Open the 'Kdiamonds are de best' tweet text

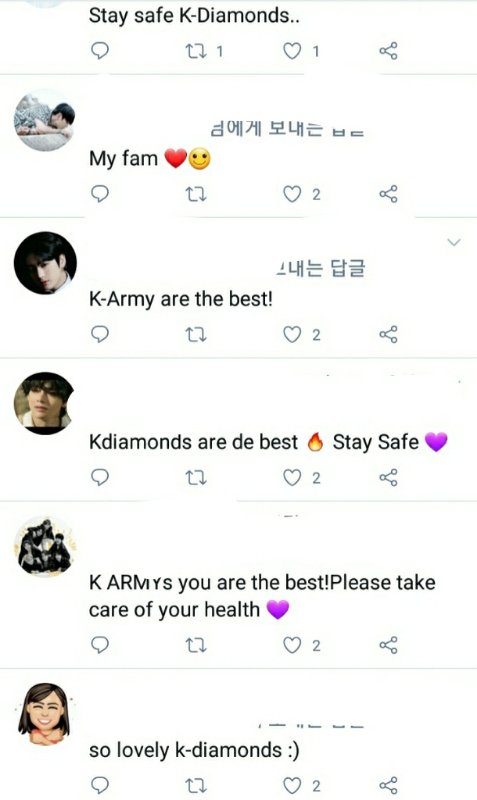tap(268, 442)
